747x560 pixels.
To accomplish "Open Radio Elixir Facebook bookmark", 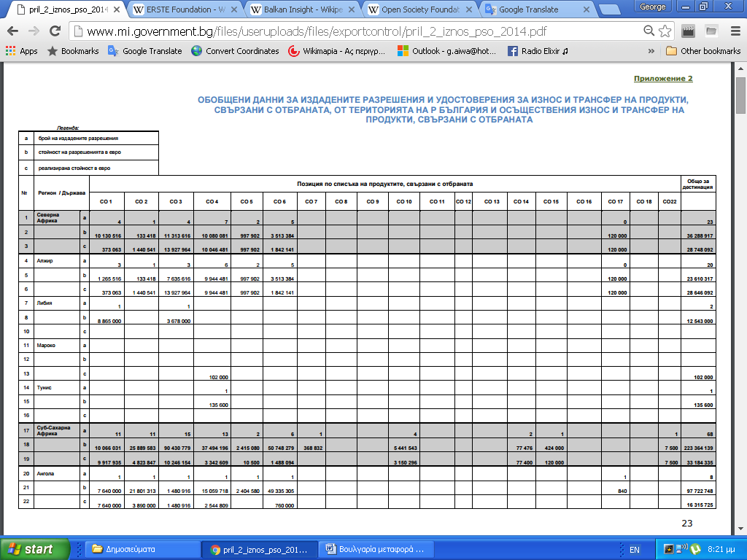I will point(538,51).
